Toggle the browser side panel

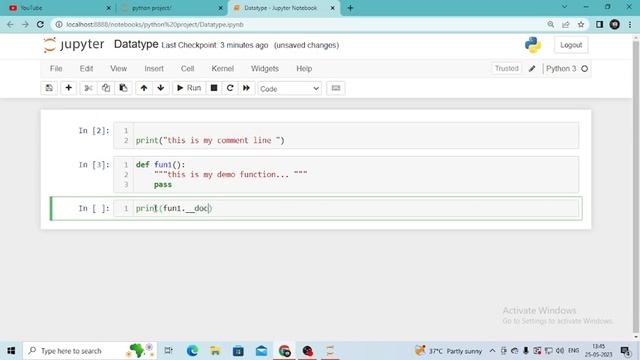[599, 24]
